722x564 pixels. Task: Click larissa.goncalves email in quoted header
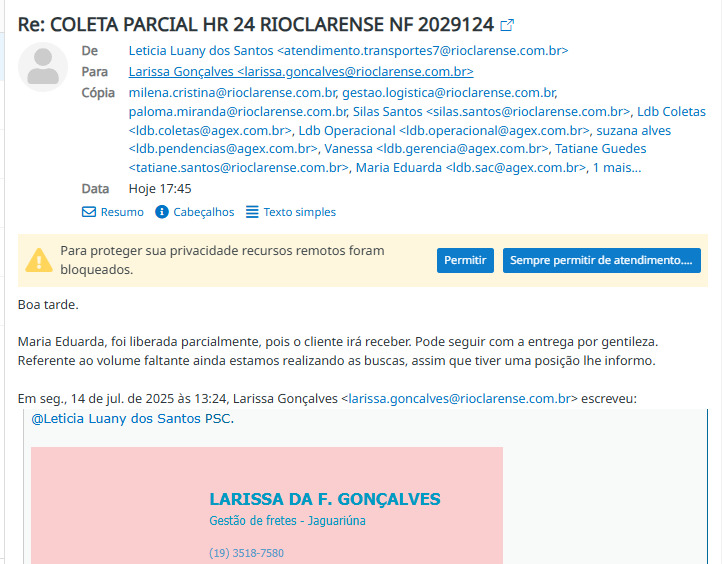point(462,398)
